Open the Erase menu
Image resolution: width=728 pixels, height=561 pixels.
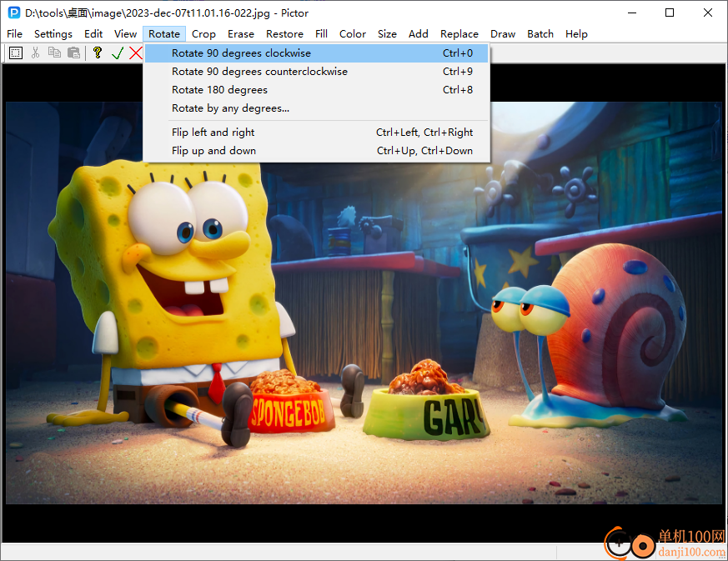[241, 34]
